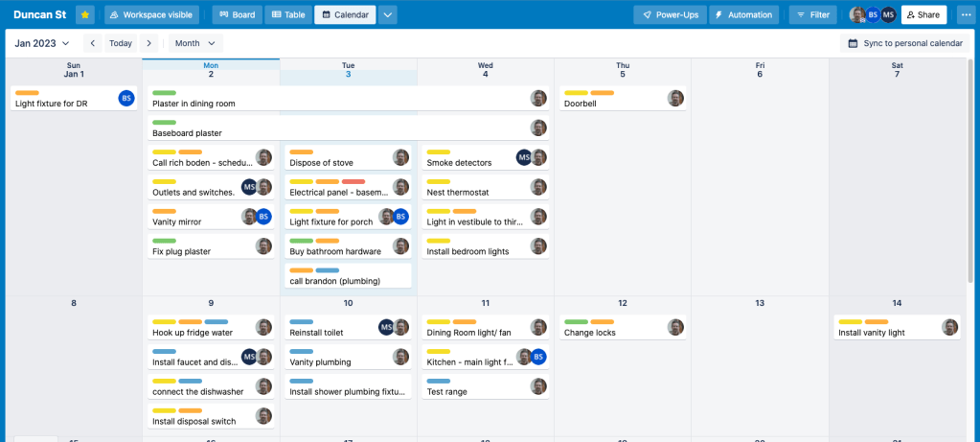Open Automation lightning bolt menu

tap(742, 14)
